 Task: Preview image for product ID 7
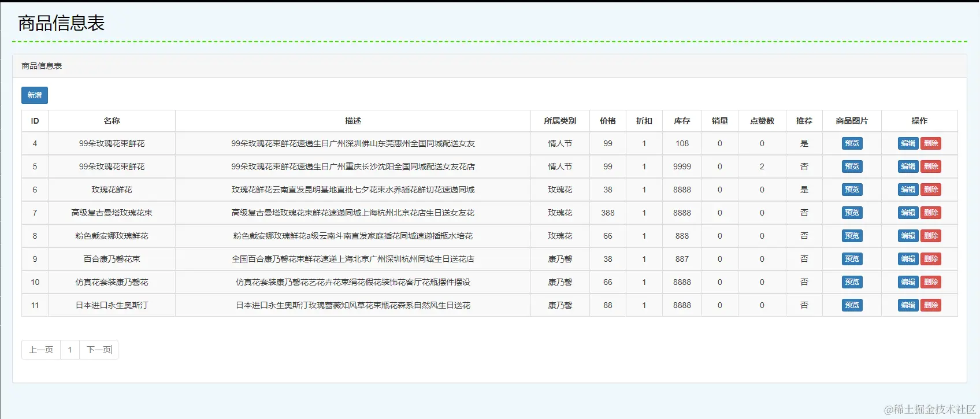pos(852,213)
